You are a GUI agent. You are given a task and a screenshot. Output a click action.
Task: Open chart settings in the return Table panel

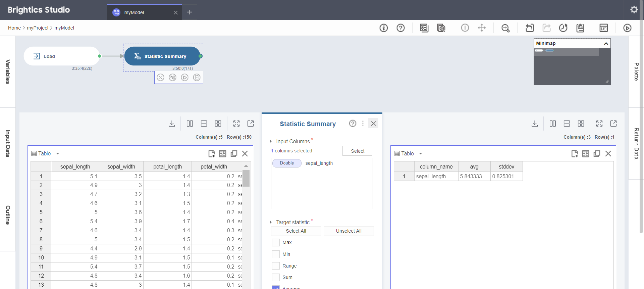pos(586,154)
